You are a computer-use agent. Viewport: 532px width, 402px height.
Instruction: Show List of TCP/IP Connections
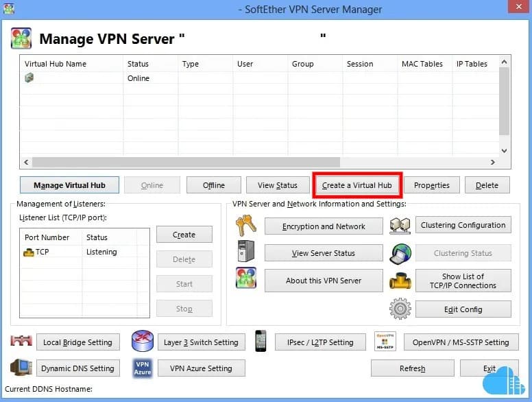(463, 281)
